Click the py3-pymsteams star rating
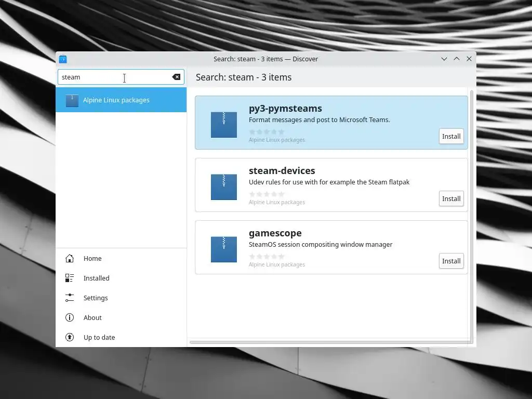The width and height of the screenshot is (532, 399). [x=267, y=131]
